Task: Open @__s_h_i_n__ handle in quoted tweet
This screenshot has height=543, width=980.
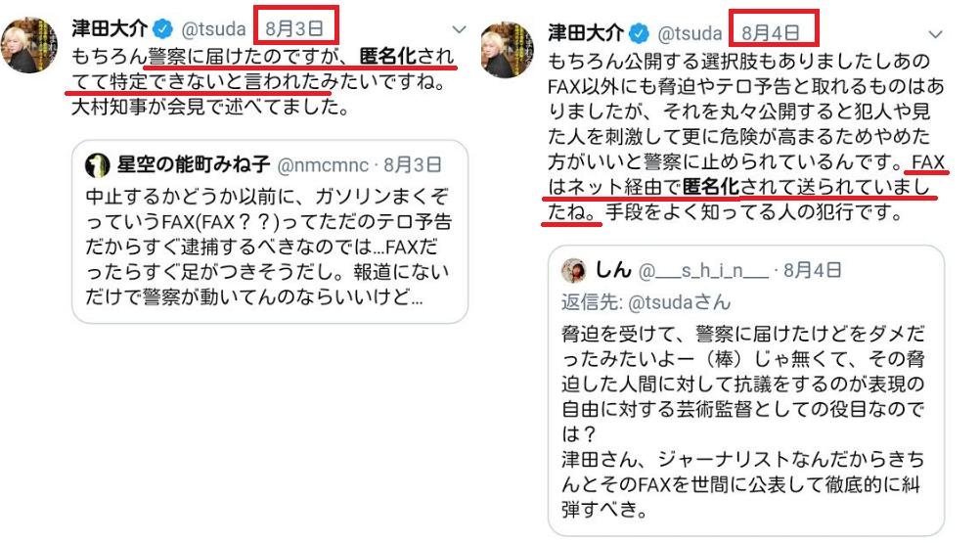Action: 704,271
